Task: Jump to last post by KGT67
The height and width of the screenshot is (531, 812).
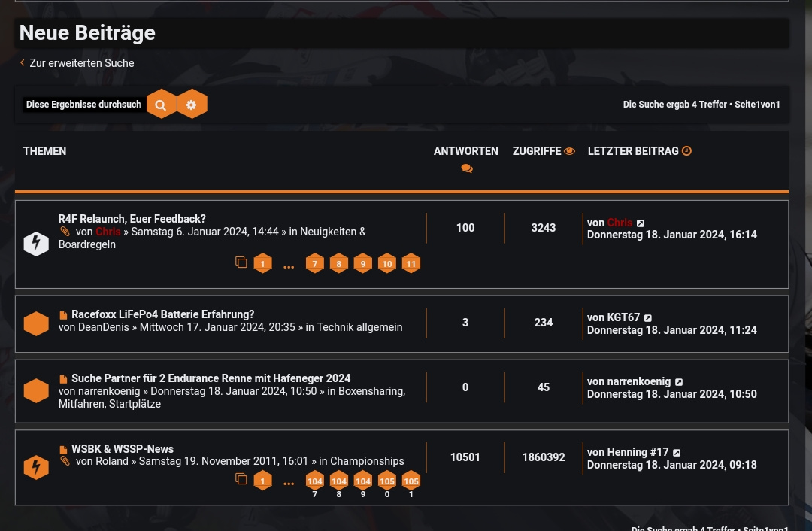Action: point(648,318)
